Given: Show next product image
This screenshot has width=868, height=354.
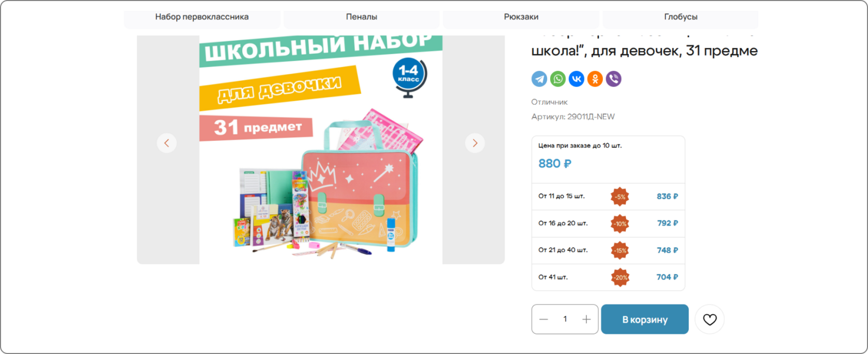Looking at the screenshot, I should [475, 143].
